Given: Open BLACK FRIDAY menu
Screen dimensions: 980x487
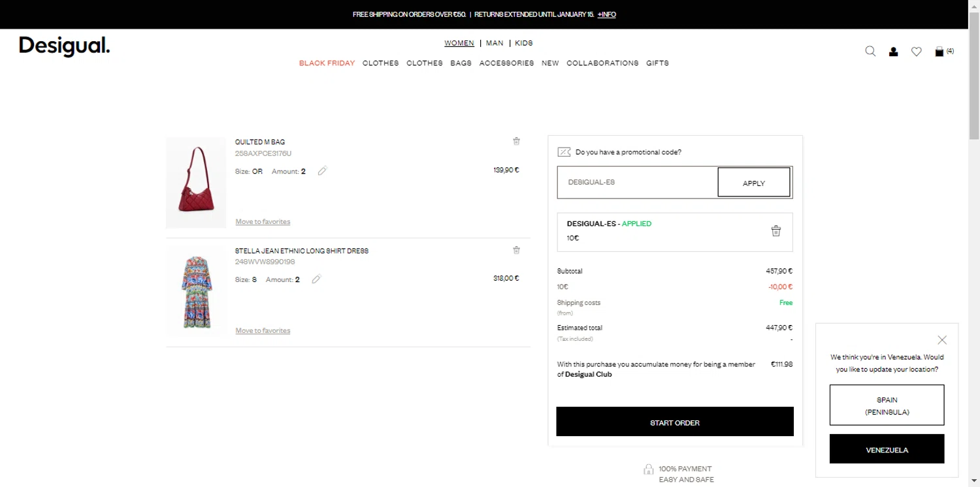Looking at the screenshot, I should coord(327,63).
